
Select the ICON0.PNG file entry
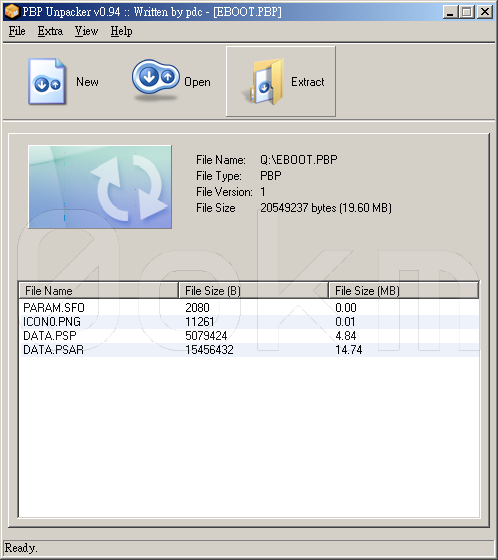tap(249, 322)
